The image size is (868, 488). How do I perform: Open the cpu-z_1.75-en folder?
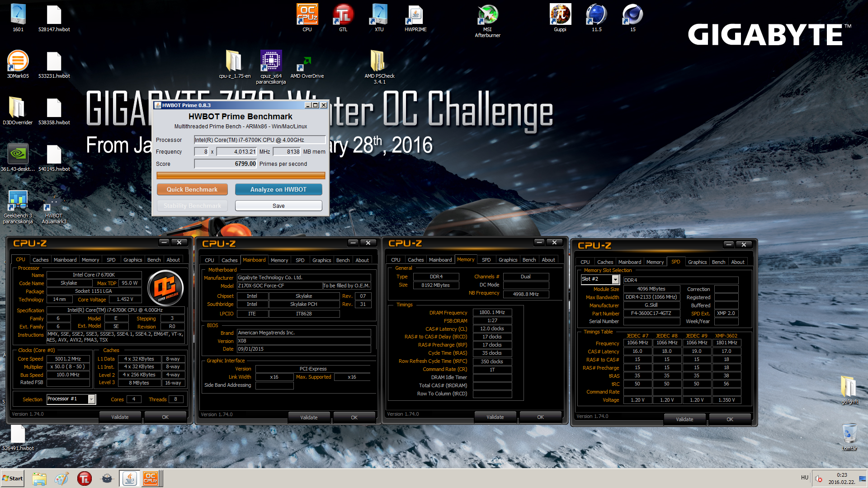[x=234, y=65]
